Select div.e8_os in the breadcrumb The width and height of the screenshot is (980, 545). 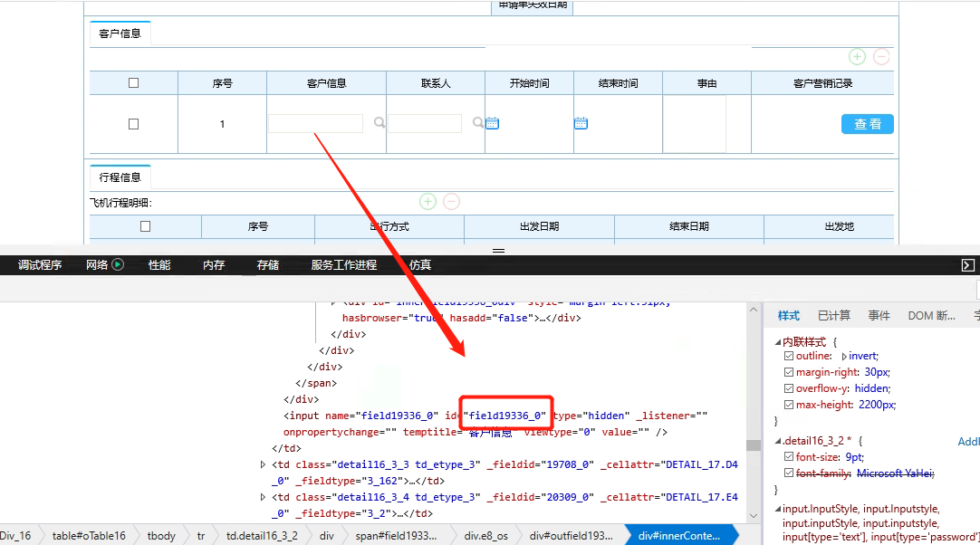click(486, 536)
